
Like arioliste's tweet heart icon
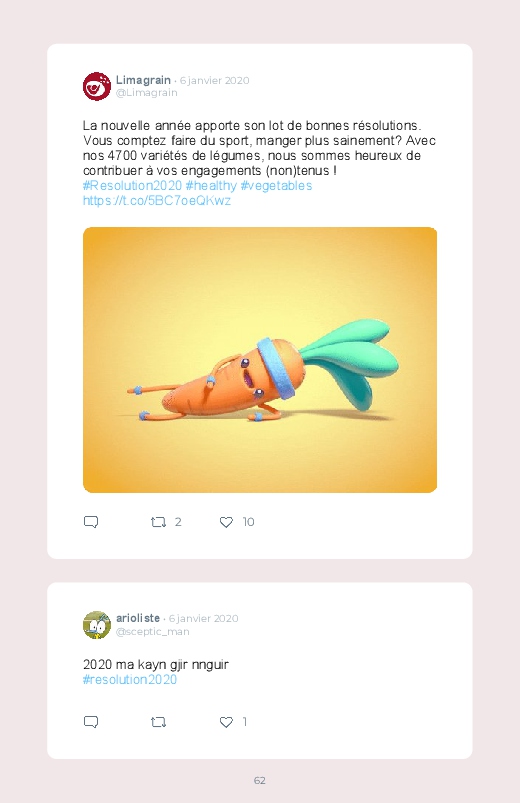(226, 722)
